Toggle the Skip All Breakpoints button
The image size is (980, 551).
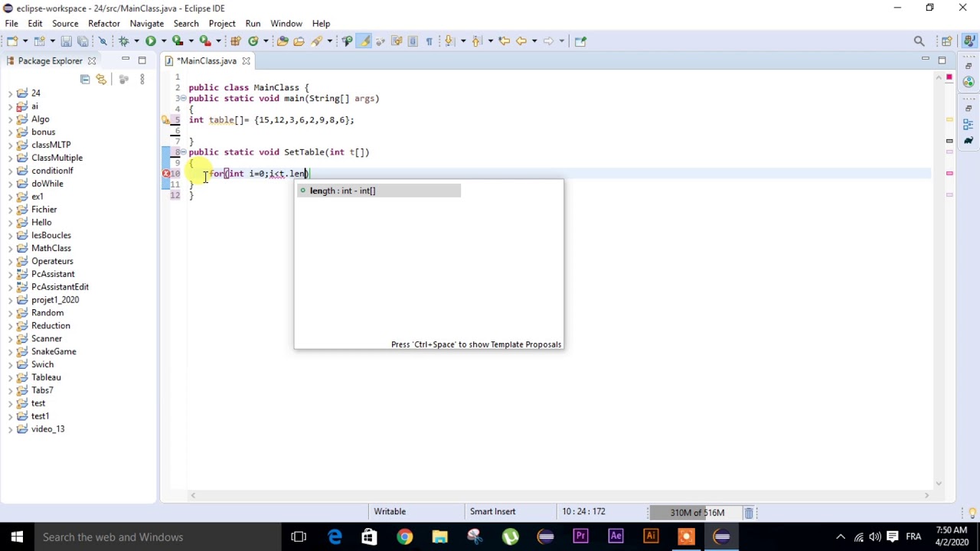102,41
